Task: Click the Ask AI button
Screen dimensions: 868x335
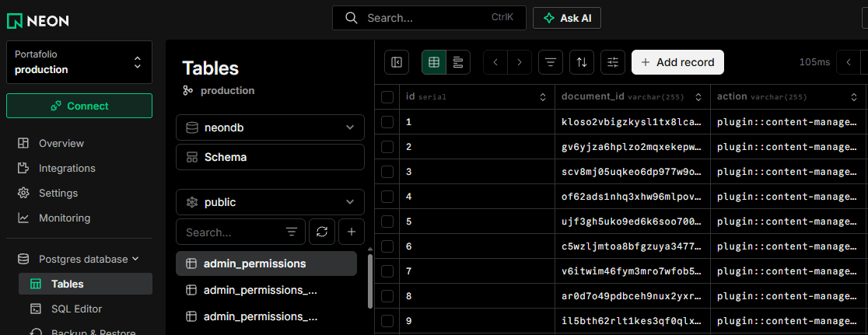Action: (x=567, y=18)
